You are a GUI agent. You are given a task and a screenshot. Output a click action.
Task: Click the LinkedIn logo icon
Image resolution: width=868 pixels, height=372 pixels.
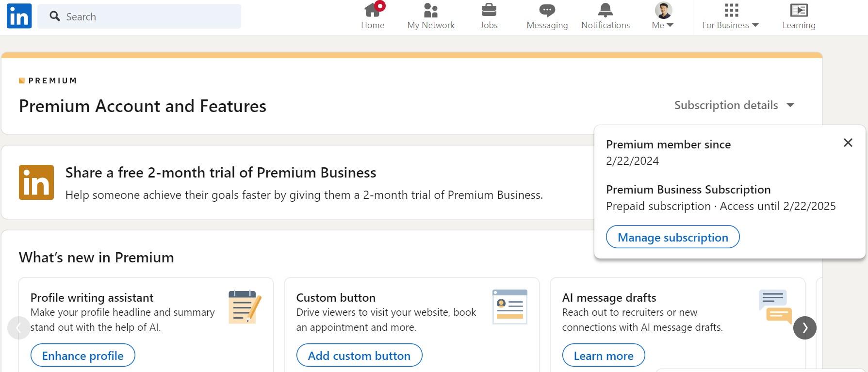[x=19, y=16]
